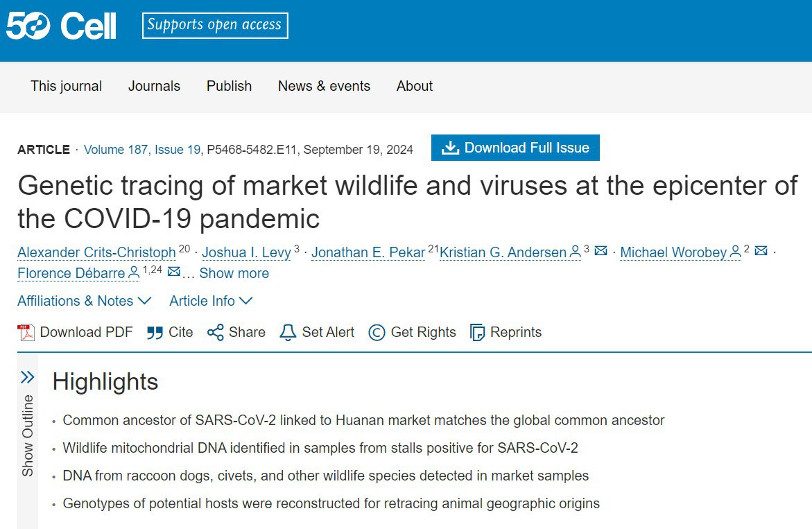Click envelope icon next to Kristian G. Andersen

[601, 251]
